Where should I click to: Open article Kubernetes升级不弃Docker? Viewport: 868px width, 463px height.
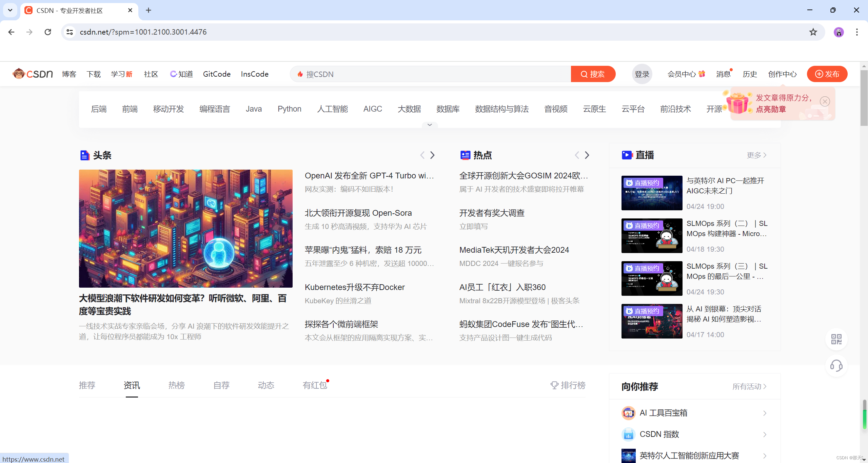pyautogui.click(x=355, y=287)
